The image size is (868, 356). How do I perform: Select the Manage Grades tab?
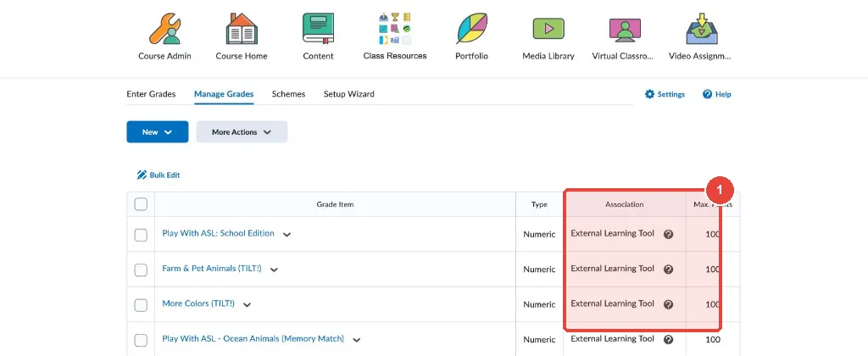click(x=224, y=94)
